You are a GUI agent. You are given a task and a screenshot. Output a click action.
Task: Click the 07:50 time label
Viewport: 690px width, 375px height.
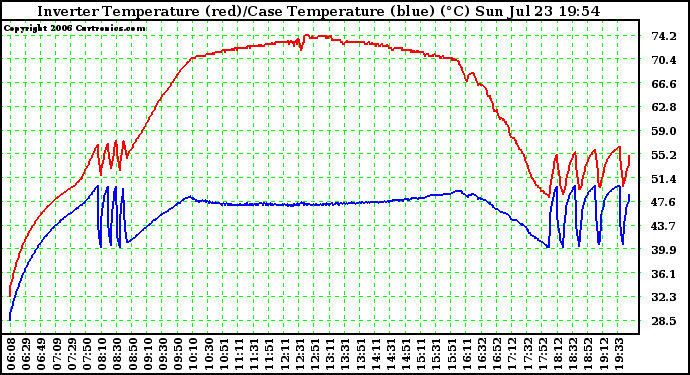point(87,354)
